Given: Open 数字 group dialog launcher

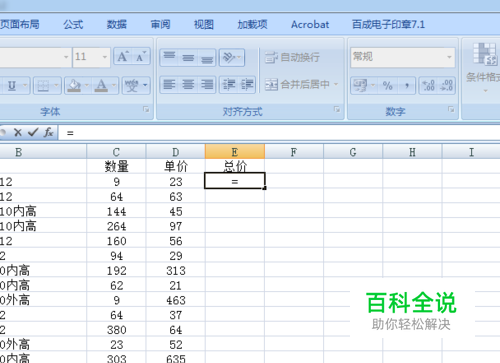Looking at the screenshot, I should [451, 109].
